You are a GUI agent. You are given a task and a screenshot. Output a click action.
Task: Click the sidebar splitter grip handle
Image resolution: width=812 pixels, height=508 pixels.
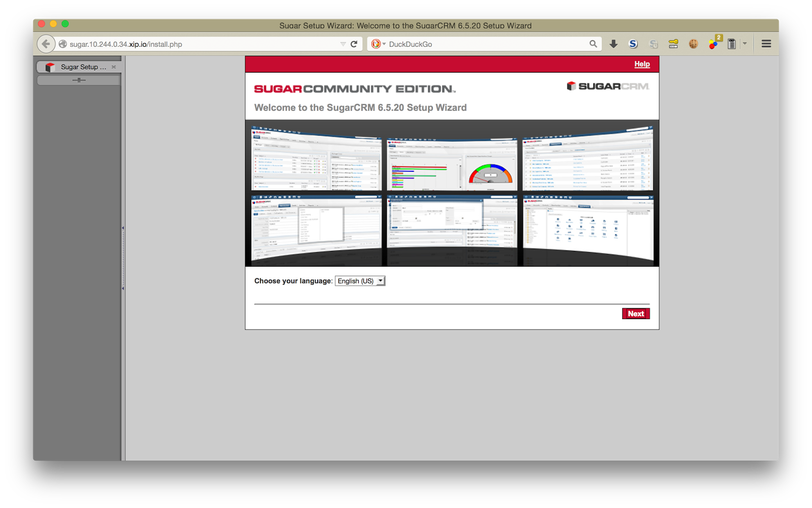click(x=123, y=258)
